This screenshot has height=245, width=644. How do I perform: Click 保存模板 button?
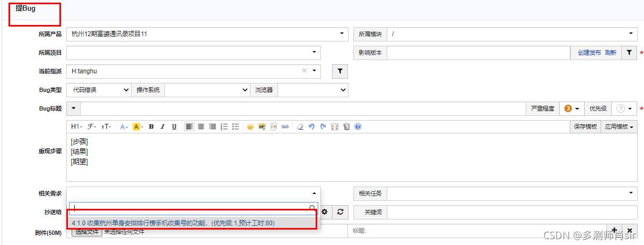(585, 126)
